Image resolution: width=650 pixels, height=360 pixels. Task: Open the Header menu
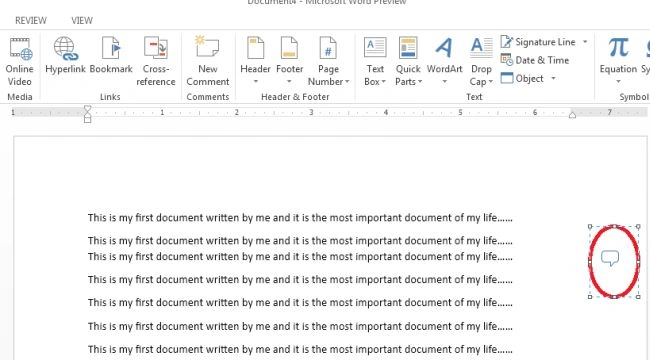click(255, 61)
